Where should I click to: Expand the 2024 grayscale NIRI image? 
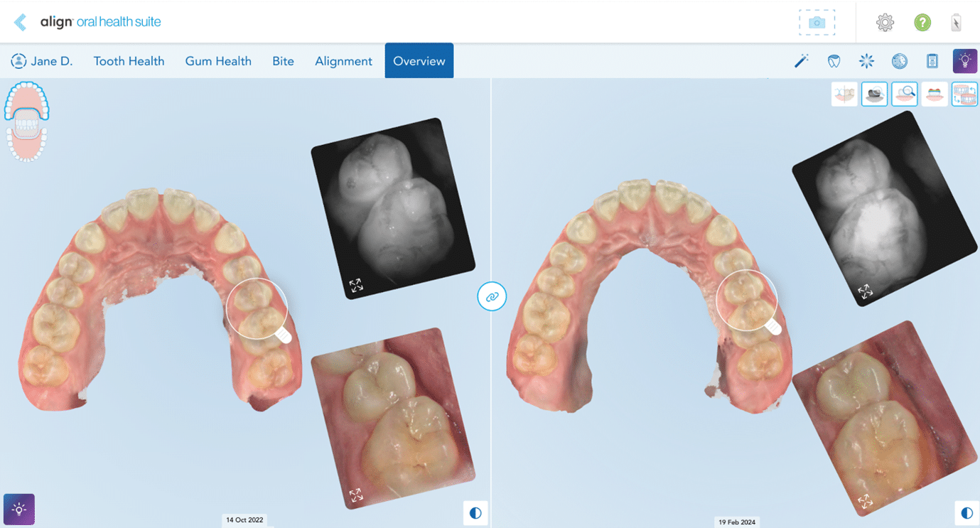[865, 291]
